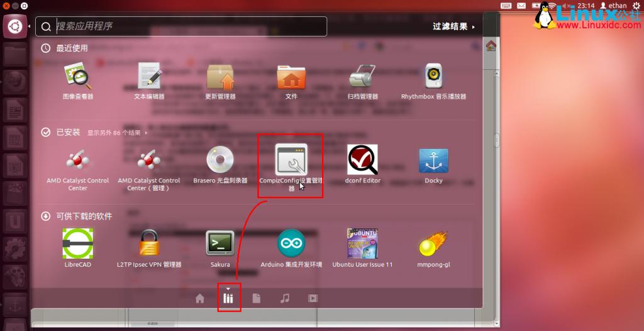644x331 pixels.
Task: Collapse the 可供下载的软件 section heading
Action: click(76, 216)
